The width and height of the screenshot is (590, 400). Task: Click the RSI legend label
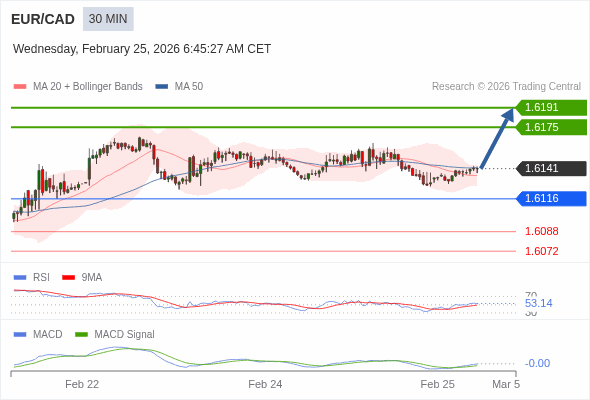(x=41, y=278)
